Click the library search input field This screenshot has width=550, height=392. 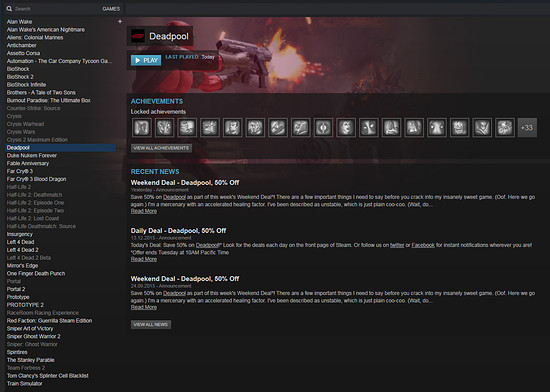(56, 9)
